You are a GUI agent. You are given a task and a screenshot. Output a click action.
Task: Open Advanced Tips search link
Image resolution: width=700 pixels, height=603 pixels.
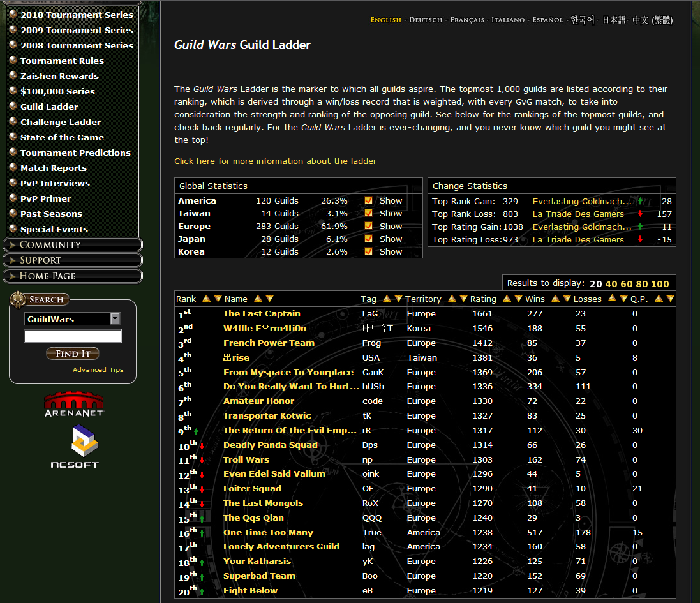point(98,369)
